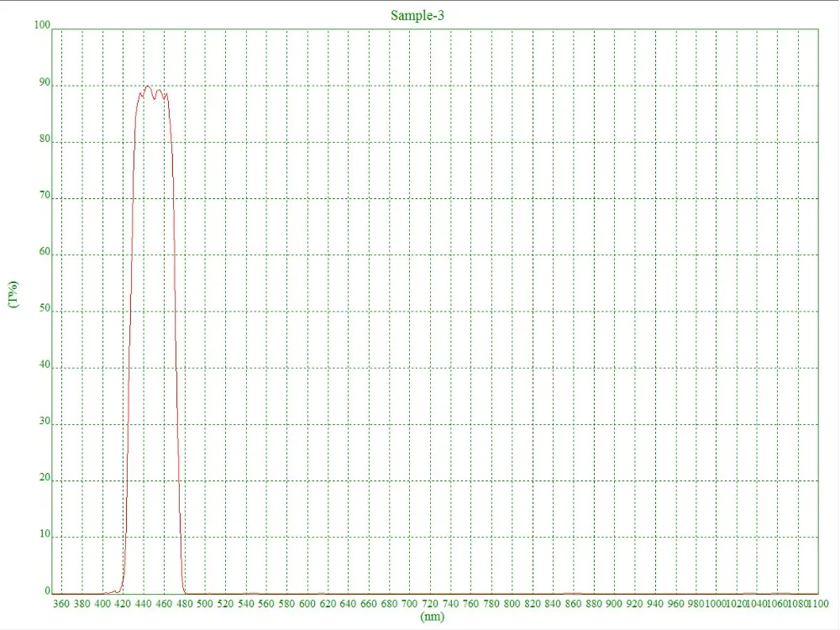This screenshot has width=840, height=630.
Task: Select the 70 tick on the T% axis
Action: pyautogui.click(x=45, y=195)
